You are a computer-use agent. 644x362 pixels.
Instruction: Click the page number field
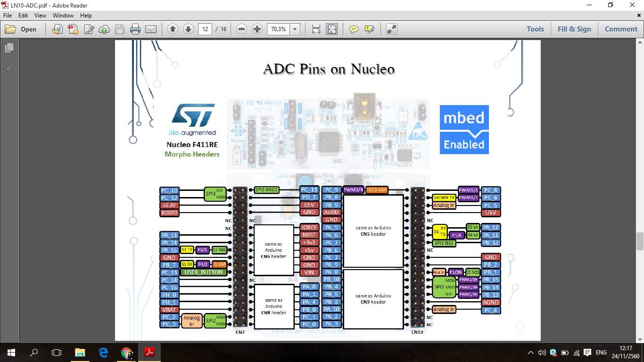click(205, 29)
